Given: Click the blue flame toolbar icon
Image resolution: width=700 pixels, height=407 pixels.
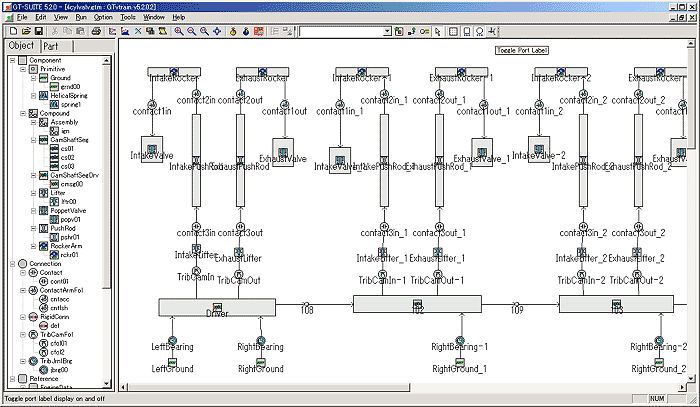Looking at the screenshot, I should point(246,31).
